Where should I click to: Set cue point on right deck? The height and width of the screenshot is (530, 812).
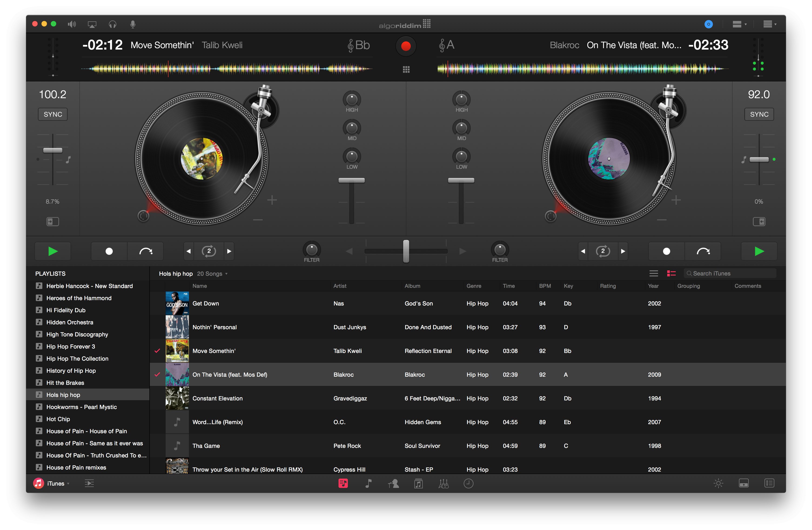tap(666, 252)
